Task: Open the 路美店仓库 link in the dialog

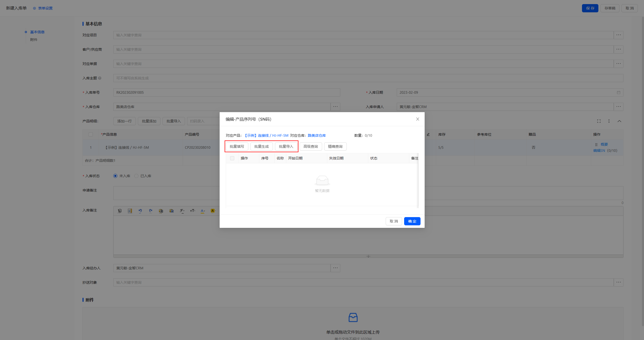Action: pyautogui.click(x=317, y=135)
